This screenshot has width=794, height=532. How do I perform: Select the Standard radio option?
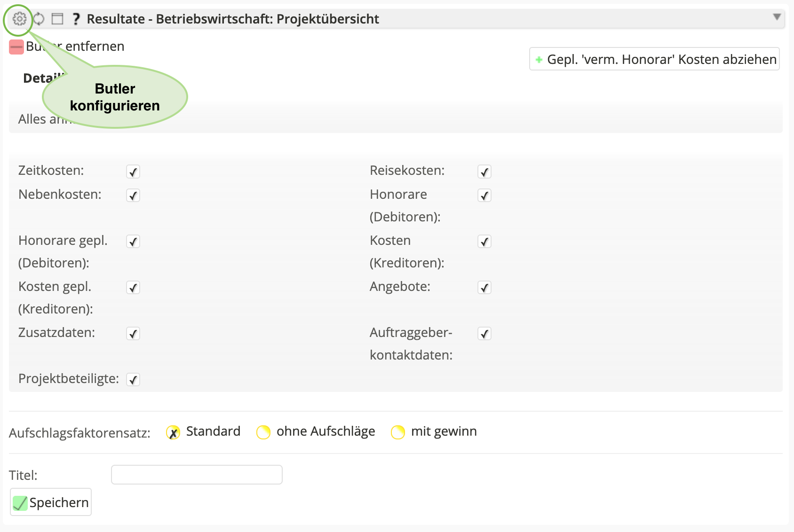[173, 432]
